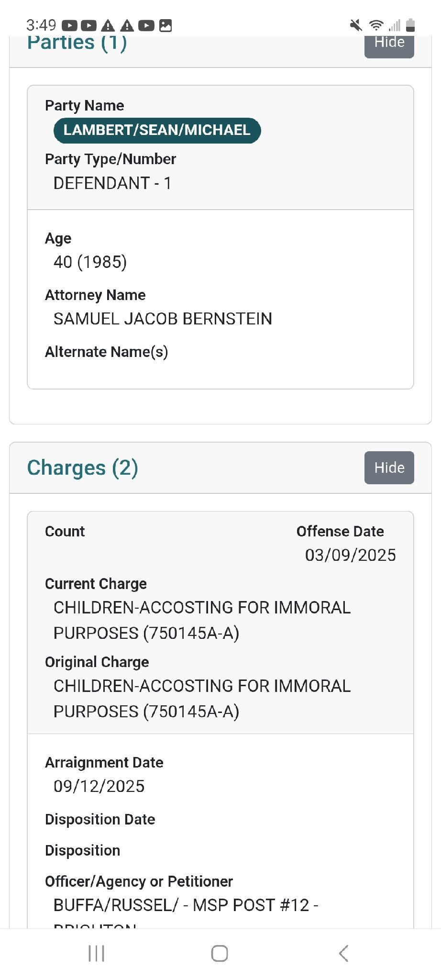Hide the Charges section
This screenshot has height=980, width=441.
[389, 468]
